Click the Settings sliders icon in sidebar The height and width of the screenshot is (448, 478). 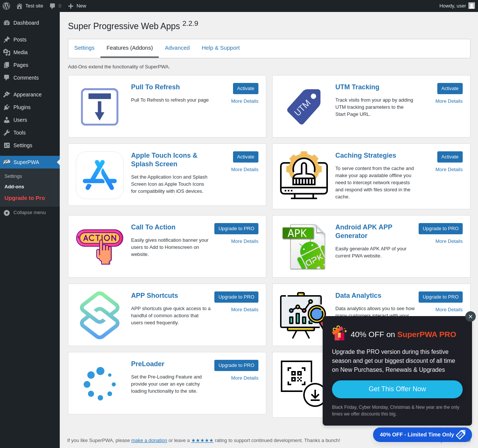7,145
